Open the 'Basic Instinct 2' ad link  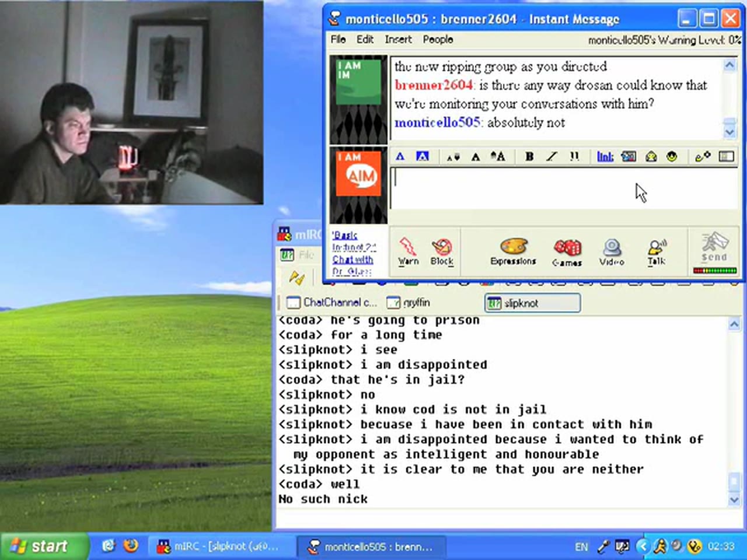tap(354, 241)
